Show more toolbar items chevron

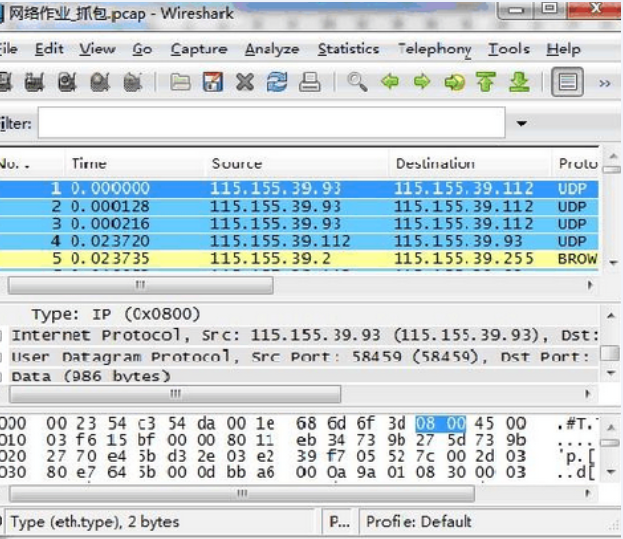[x=604, y=83]
